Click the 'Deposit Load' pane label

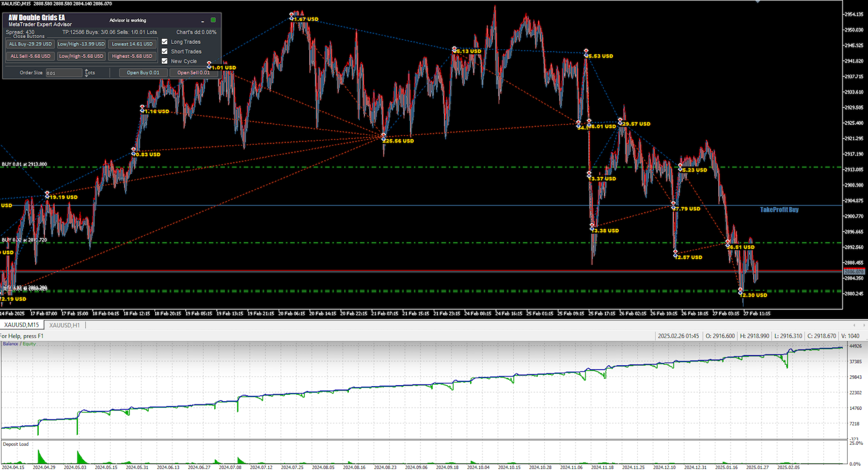pos(16,444)
